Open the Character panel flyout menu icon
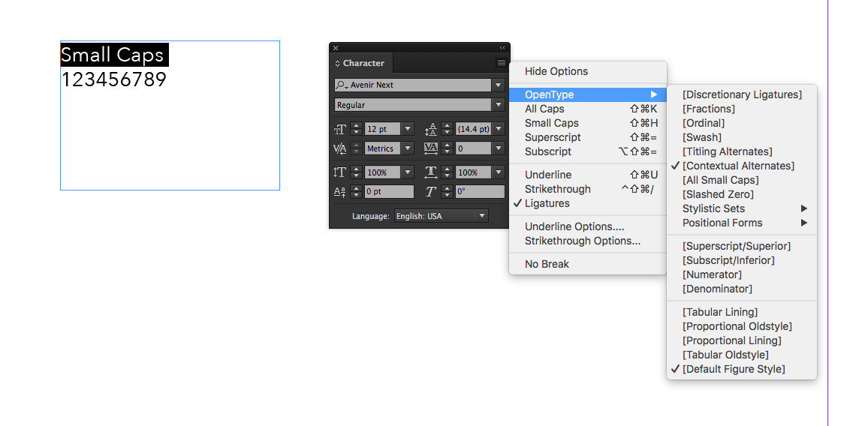This screenshot has height=426, width=868. tap(501, 63)
